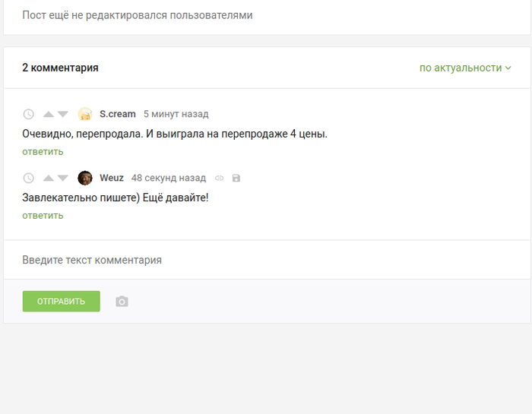Image resolution: width=532 pixels, height=414 pixels.
Task: Click the "48 секунд назад" timestamp
Action: [168, 178]
